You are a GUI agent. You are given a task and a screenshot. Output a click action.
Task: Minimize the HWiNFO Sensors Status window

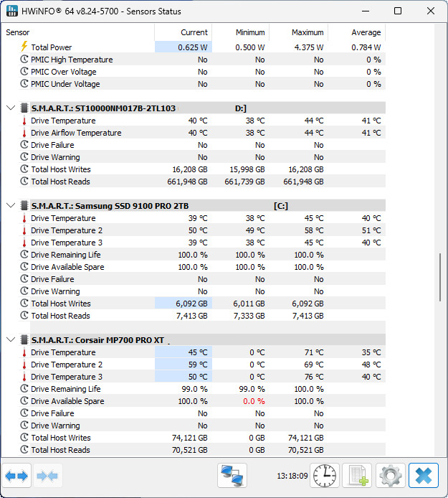click(x=366, y=11)
